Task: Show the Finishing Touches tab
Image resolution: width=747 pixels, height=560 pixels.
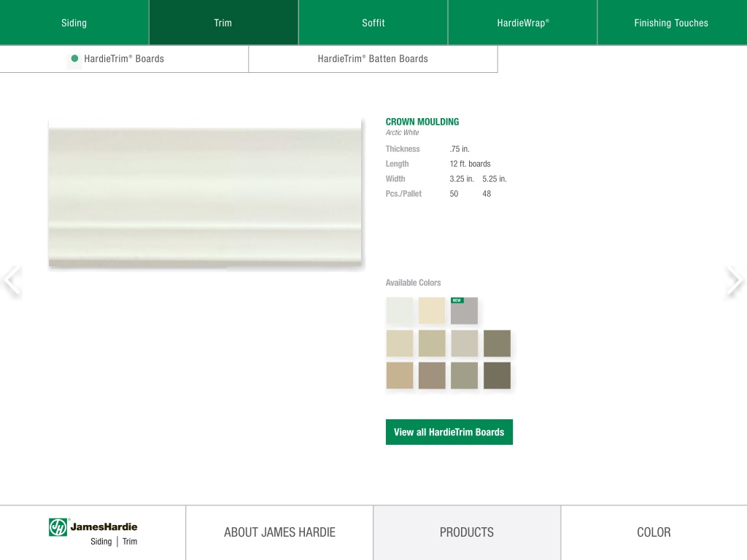Action: (672, 23)
